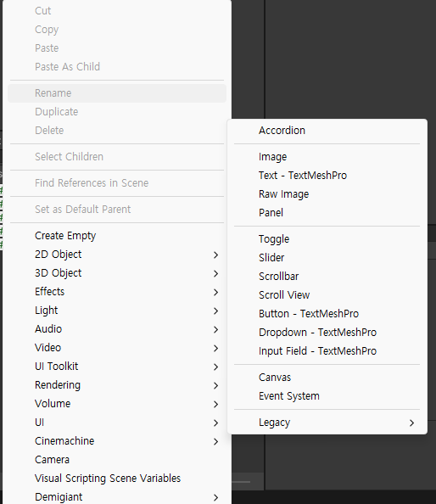The image size is (436, 504).
Task: Expand arrow next to Cinemachine
Action: 216,441
